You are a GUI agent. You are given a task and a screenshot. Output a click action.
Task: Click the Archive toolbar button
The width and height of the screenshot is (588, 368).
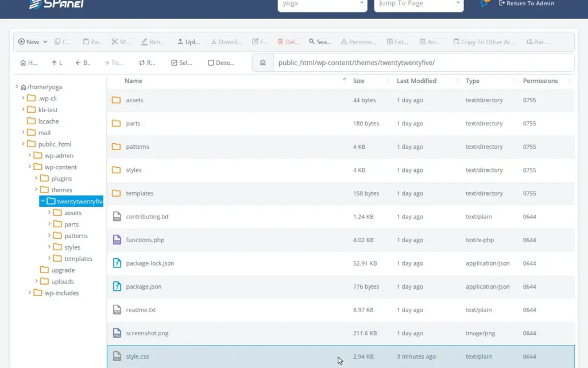point(430,41)
